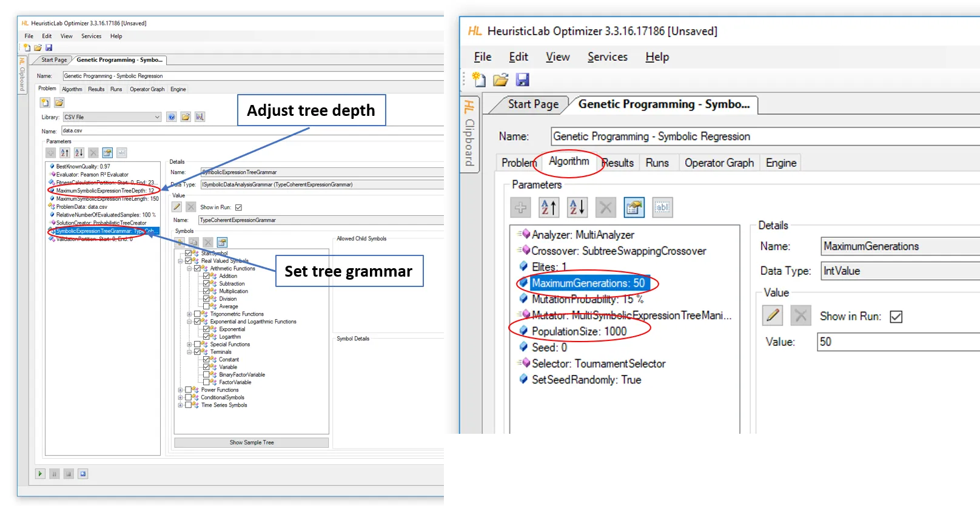Click Save icon in left window main toolbar
Image resolution: width=980 pixels, height=506 pixels.
(49, 47)
